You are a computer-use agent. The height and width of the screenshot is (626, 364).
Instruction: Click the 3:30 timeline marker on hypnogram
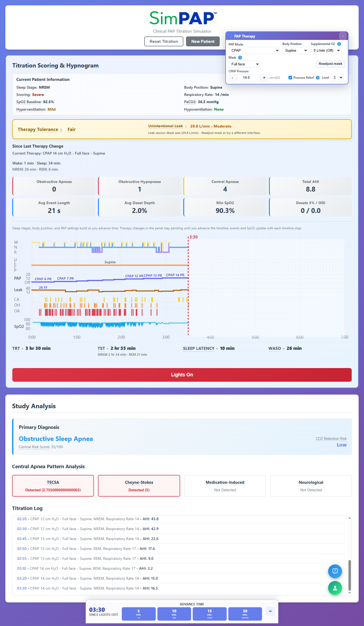click(194, 237)
